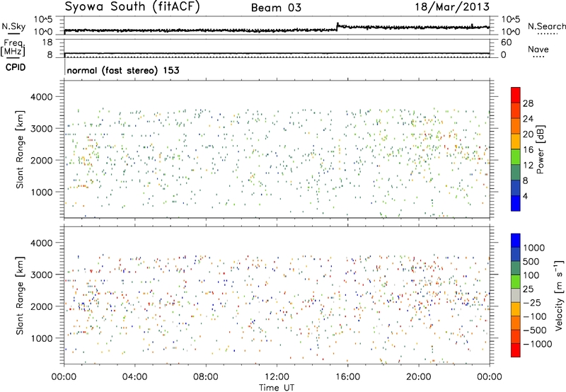
Task: Click the '18' frequency axis value
Action: click(x=47, y=42)
